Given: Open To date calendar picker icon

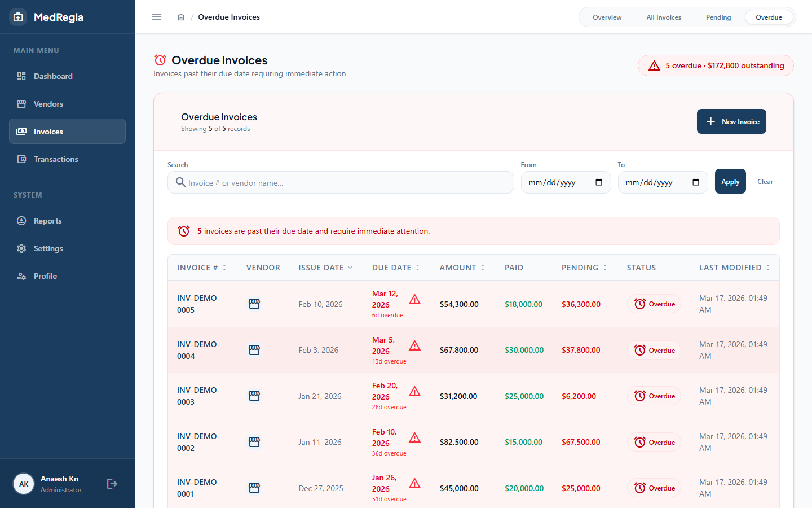Looking at the screenshot, I should point(696,182).
